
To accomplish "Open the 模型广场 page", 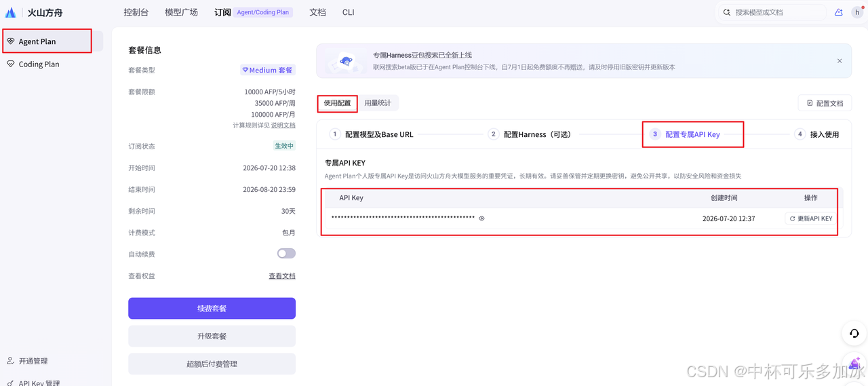I will 181,12.
